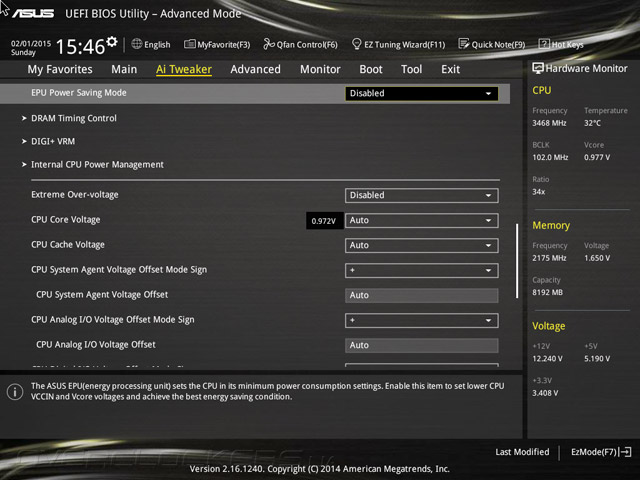The width and height of the screenshot is (640, 480).
Task: Select the Ai Tweaker tab
Action: click(184, 69)
